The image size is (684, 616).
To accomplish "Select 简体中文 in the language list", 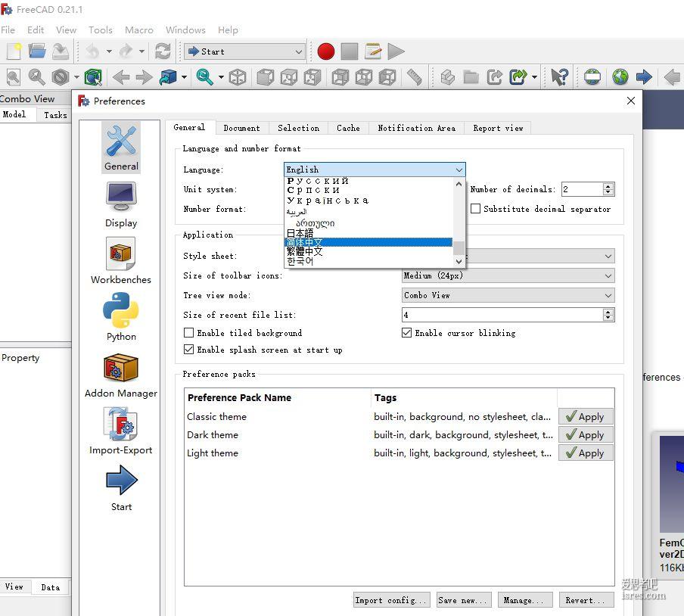I will click(x=368, y=242).
